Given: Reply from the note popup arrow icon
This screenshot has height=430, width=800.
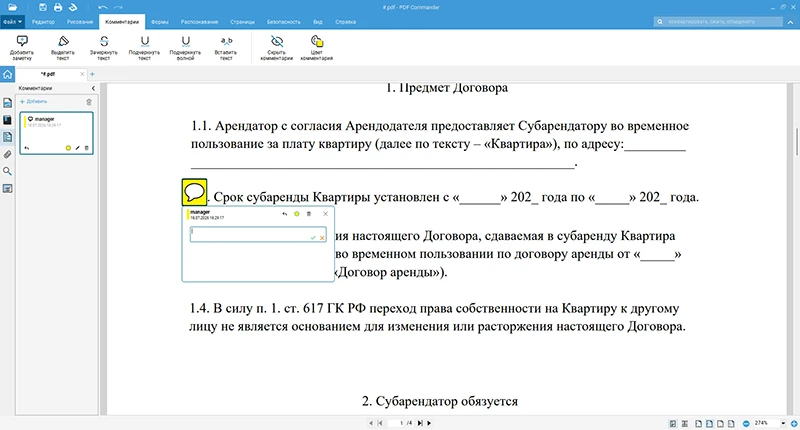Looking at the screenshot, I should tap(285, 214).
